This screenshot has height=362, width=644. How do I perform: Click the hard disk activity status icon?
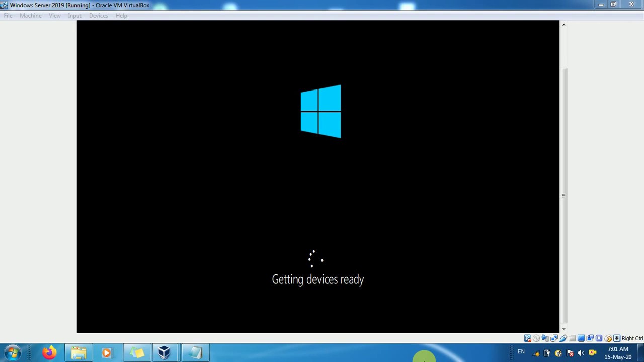tap(528, 338)
